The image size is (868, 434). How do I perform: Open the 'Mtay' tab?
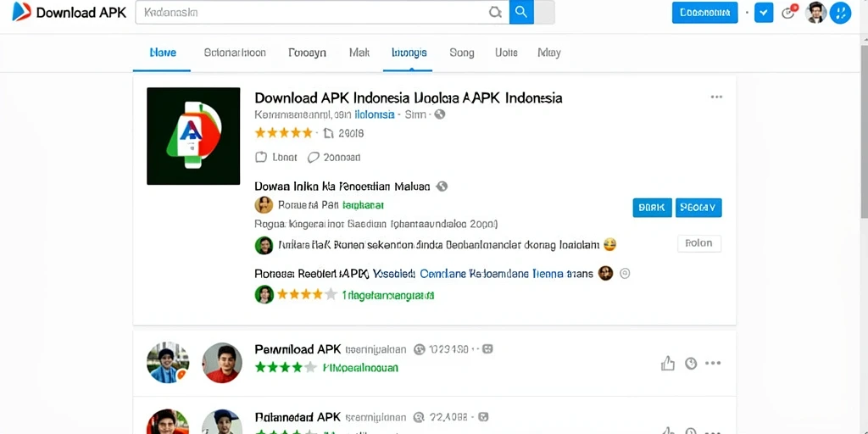tap(549, 53)
